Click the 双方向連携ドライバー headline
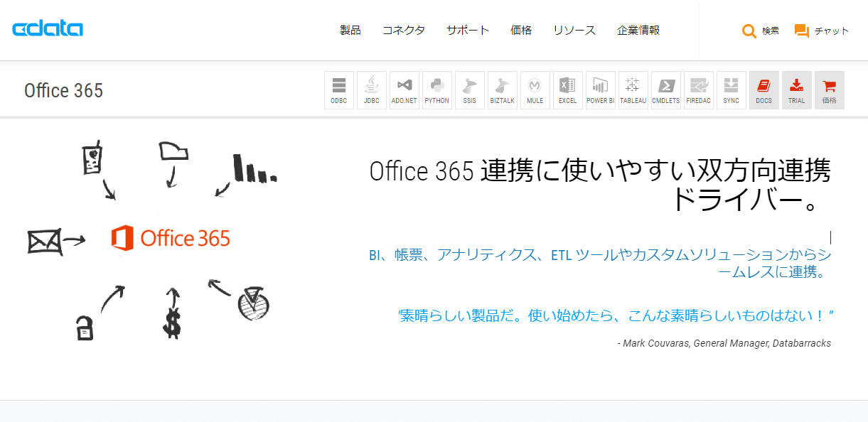 (600, 185)
